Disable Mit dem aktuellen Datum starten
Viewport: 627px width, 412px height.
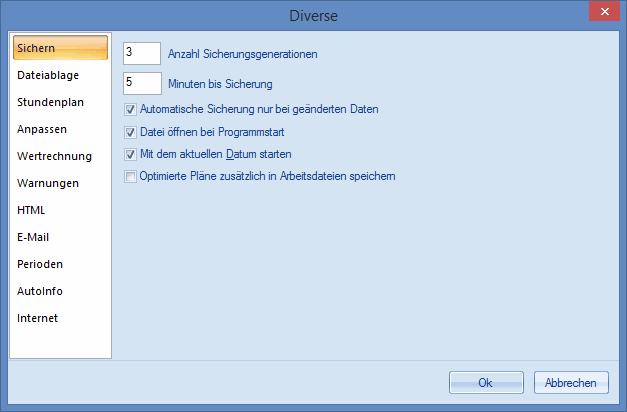pos(130,155)
